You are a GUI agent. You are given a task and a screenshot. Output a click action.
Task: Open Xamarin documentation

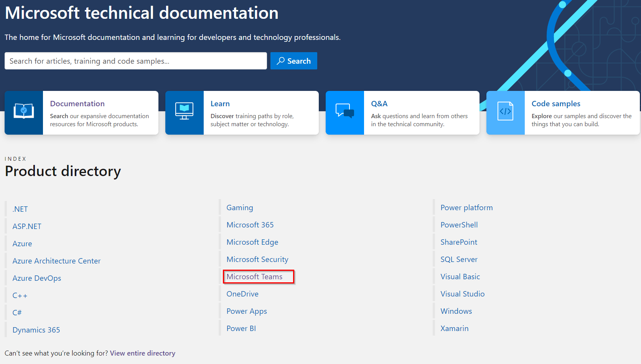pos(455,328)
